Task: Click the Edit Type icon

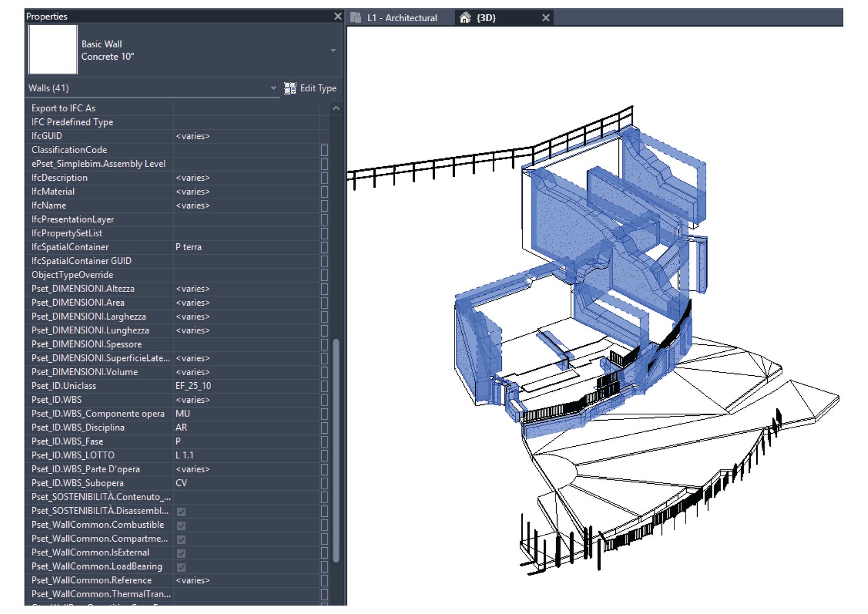Action: [x=290, y=88]
